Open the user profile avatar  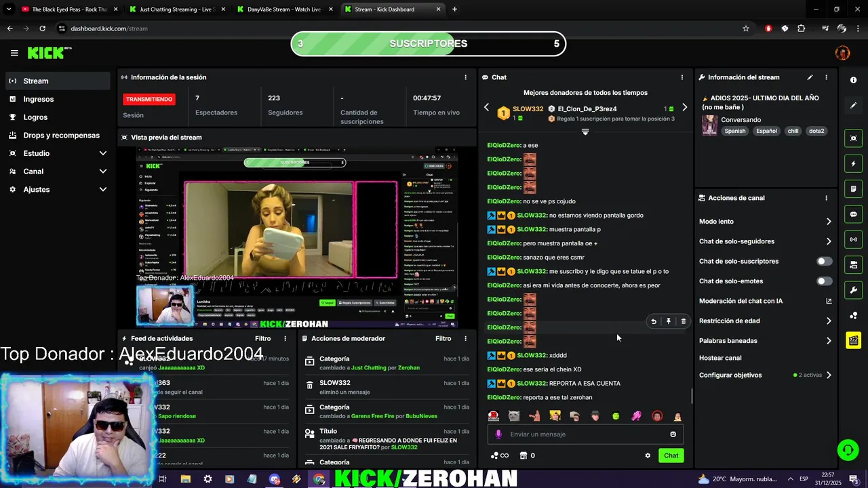point(842,53)
